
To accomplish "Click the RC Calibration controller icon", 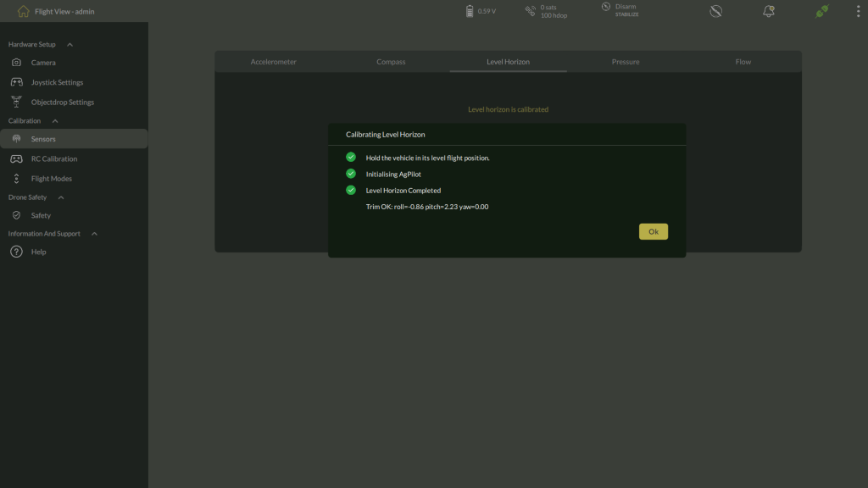I will point(17,158).
